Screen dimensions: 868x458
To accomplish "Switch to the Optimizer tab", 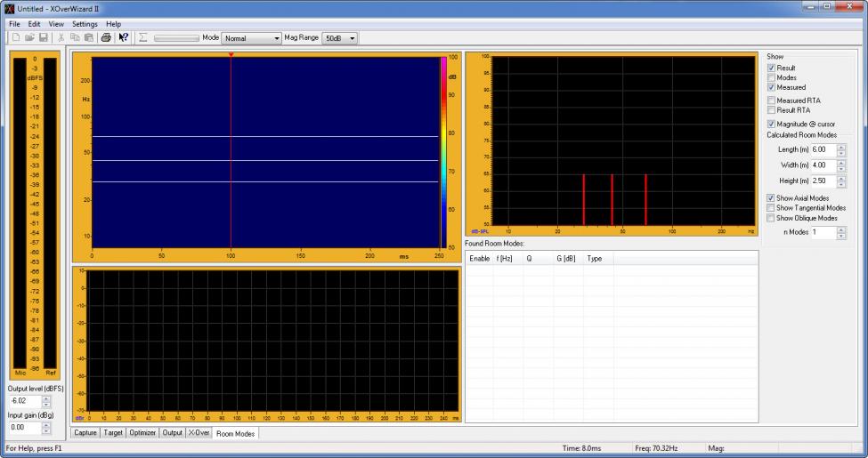I will (x=142, y=433).
